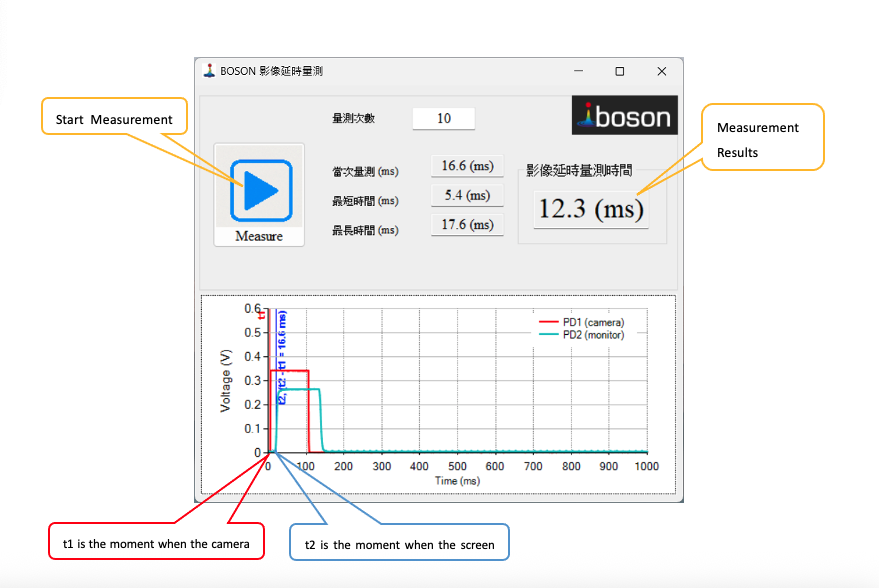The image size is (879, 588).
Task: Start measurement with the blue play button
Action: 261,191
